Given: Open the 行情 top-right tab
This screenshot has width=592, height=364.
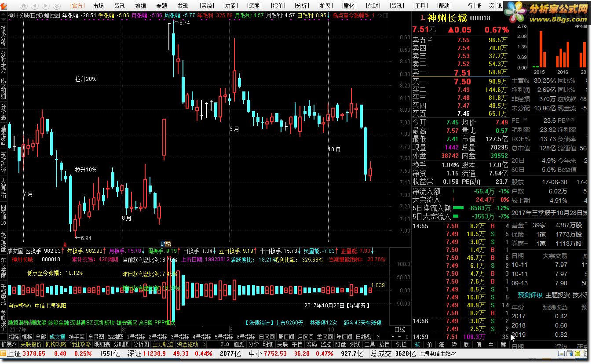Looking at the screenshot, I should coord(474,6).
